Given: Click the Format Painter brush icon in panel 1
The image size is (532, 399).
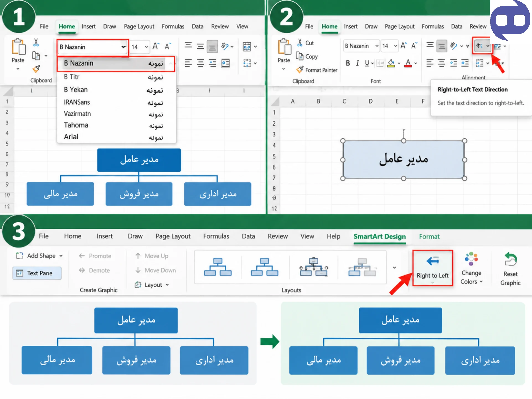Looking at the screenshot, I should [x=36, y=69].
